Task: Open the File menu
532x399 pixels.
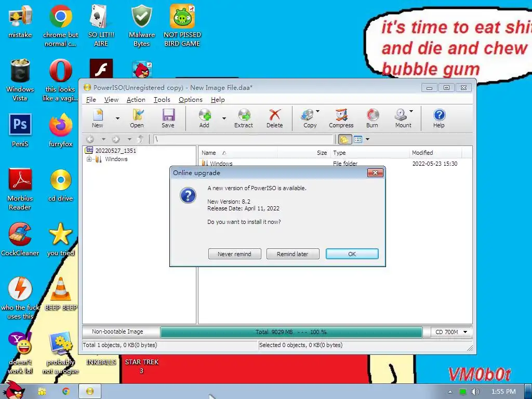Action: point(91,100)
